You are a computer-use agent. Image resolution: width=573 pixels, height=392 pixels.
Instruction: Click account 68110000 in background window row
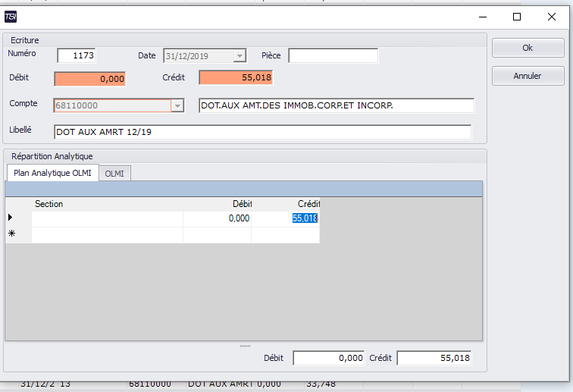tap(150, 385)
